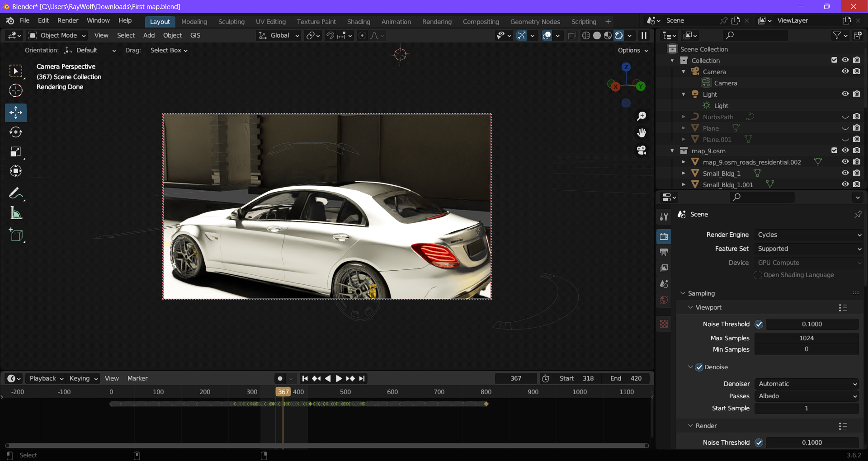Hide the Light object in viewport
Viewport: 868px width, 461px height.
(845, 94)
